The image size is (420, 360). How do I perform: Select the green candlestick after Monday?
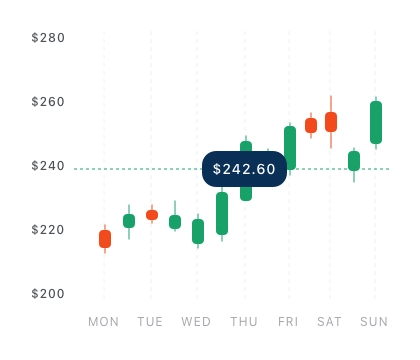pos(129,221)
